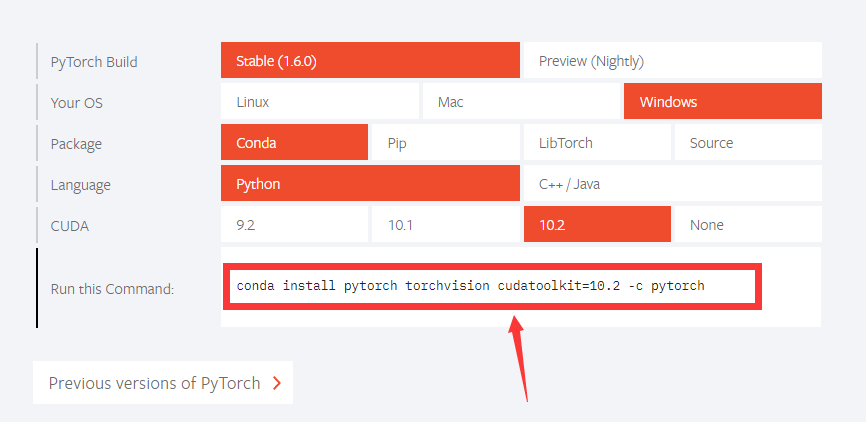The width and height of the screenshot is (866, 422).
Task: Select the Stable (1.6.0) build option
Action: click(370, 61)
